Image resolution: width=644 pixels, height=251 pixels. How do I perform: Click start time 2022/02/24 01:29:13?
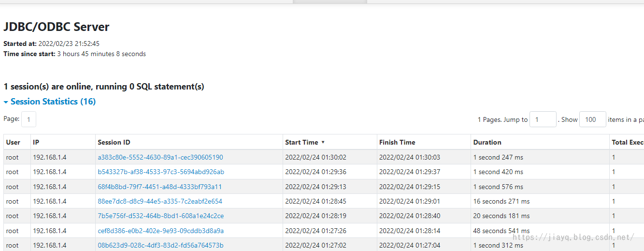[x=315, y=187]
